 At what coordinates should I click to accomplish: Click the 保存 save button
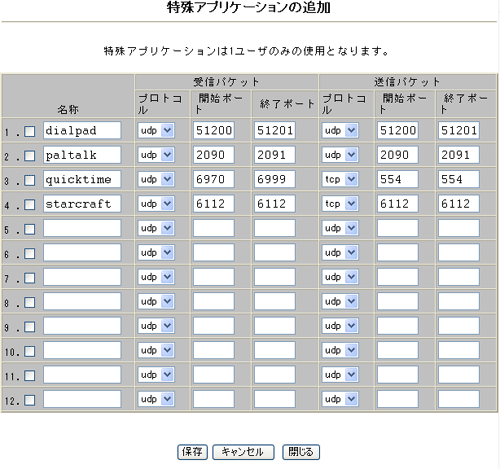click(x=192, y=452)
